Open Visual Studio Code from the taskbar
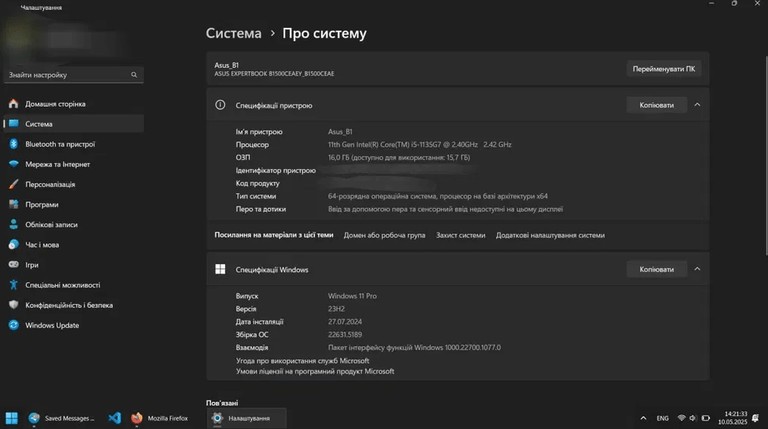The width and height of the screenshot is (768, 429). 115,418
